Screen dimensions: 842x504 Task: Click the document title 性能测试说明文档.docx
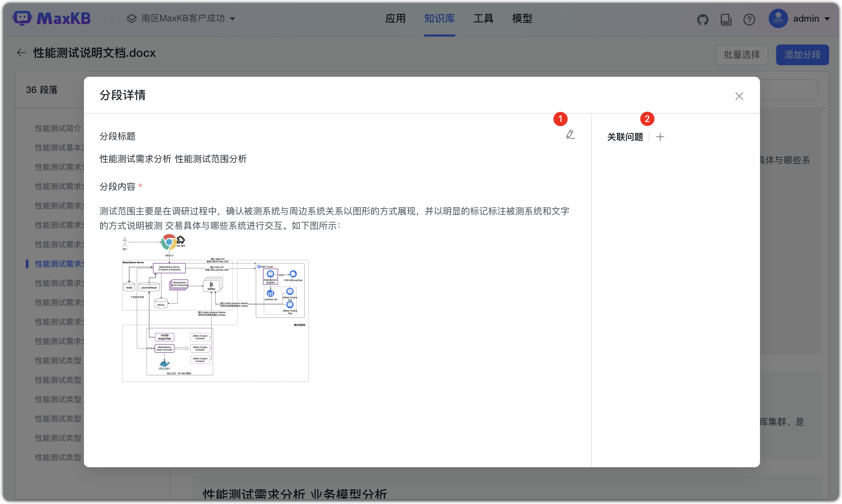[x=94, y=53]
